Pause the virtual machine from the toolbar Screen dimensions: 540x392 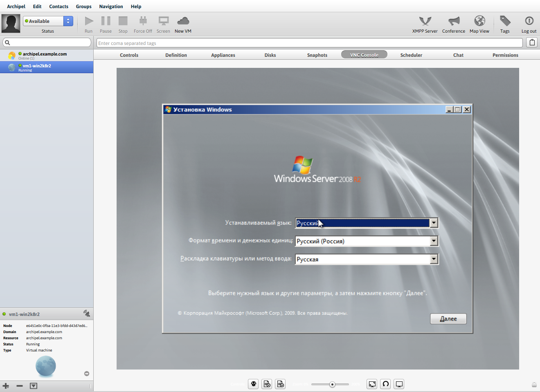(x=106, y=21)
